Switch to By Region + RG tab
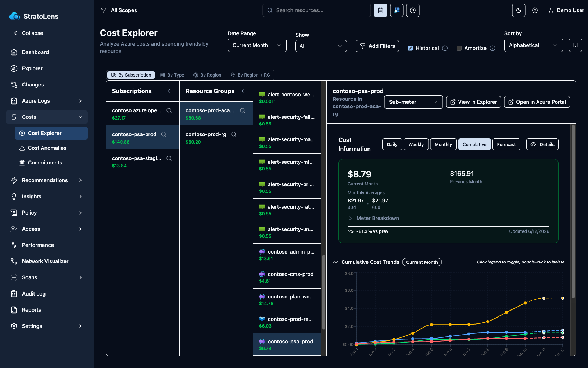Viewport: 588px width, 368px height. pos(250,75)
